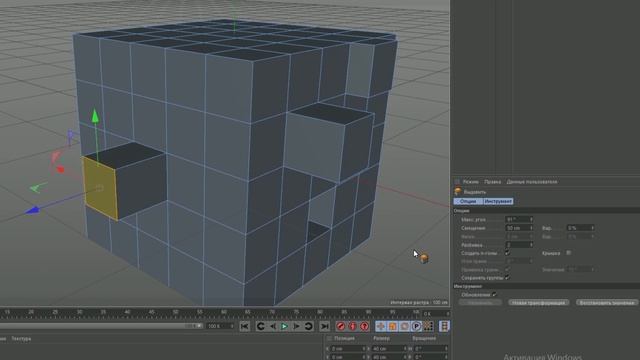The image size is (640, 360).
Task: Open the Данные пользователя menu
Action: pos(531,182)
